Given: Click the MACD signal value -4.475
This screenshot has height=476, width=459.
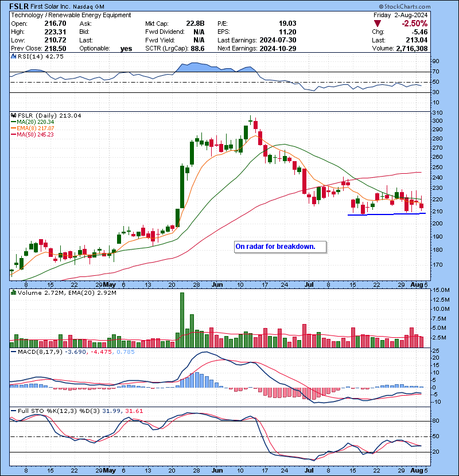Looking at the screenshot, I should (x=100, y=352).
